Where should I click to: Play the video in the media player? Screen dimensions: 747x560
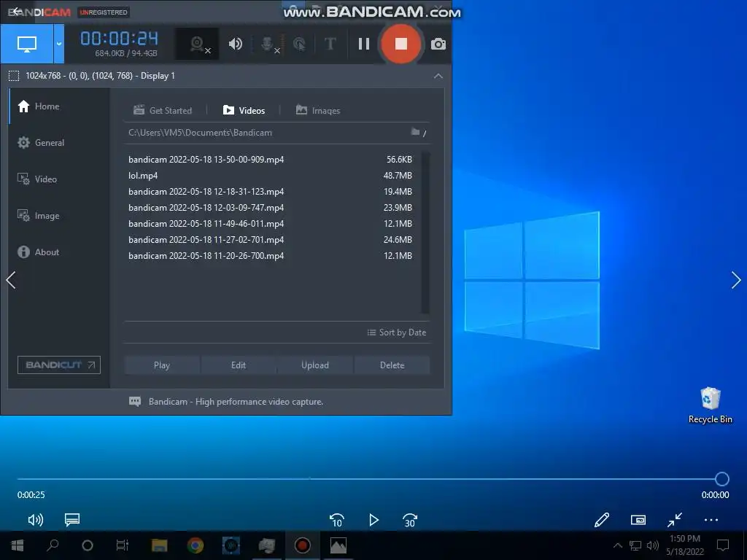tap(373, 520)
